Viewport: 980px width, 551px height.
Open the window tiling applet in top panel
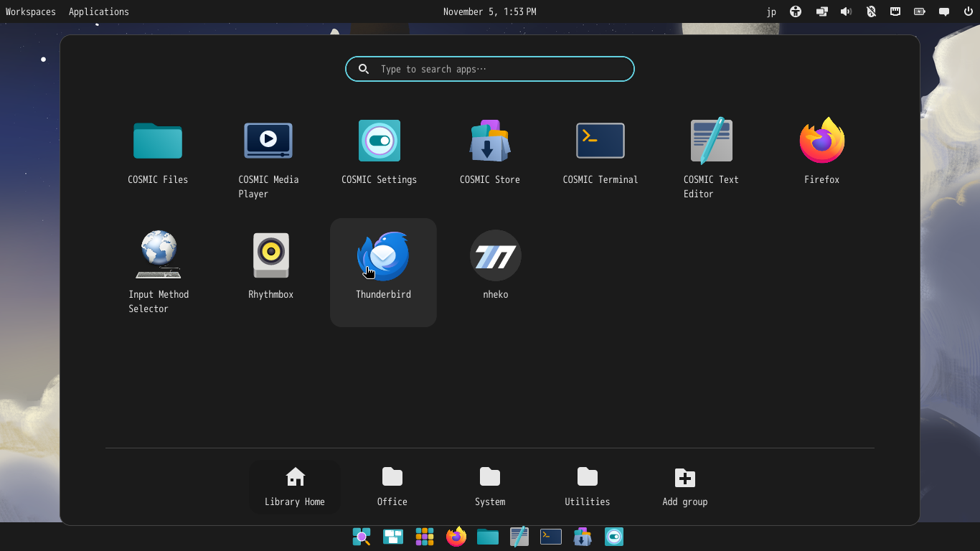(x=821, y=11)
